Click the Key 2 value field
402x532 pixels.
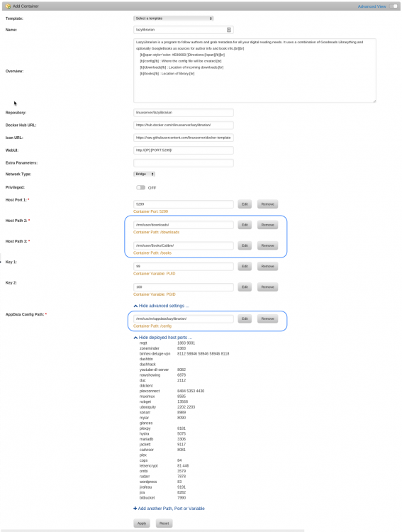coord(183,287)
